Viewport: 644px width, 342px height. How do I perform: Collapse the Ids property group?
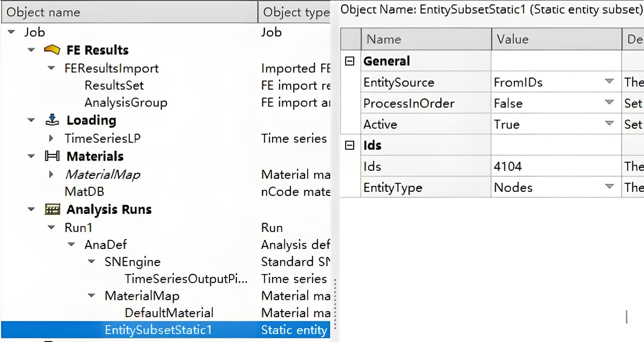point(350,146)
